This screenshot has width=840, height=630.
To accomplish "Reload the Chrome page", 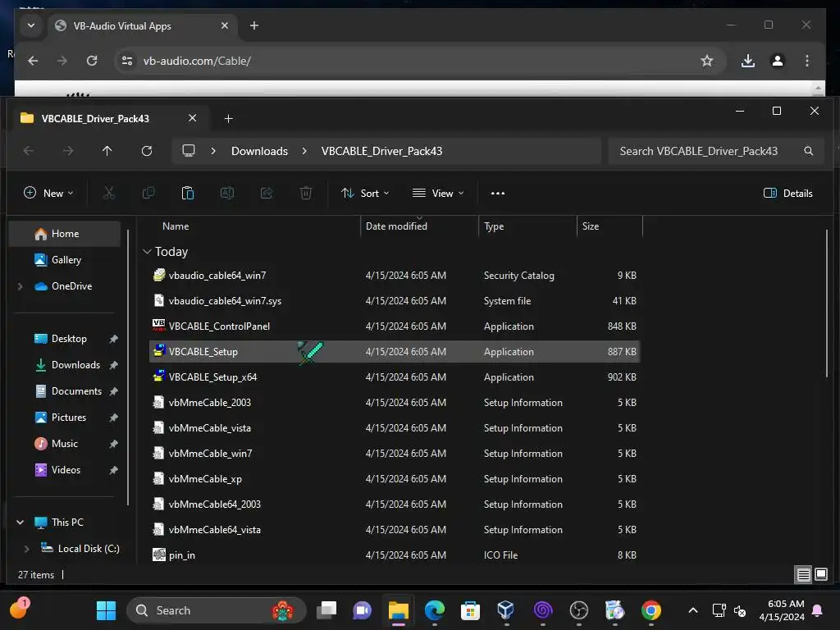I will [92, 61].
